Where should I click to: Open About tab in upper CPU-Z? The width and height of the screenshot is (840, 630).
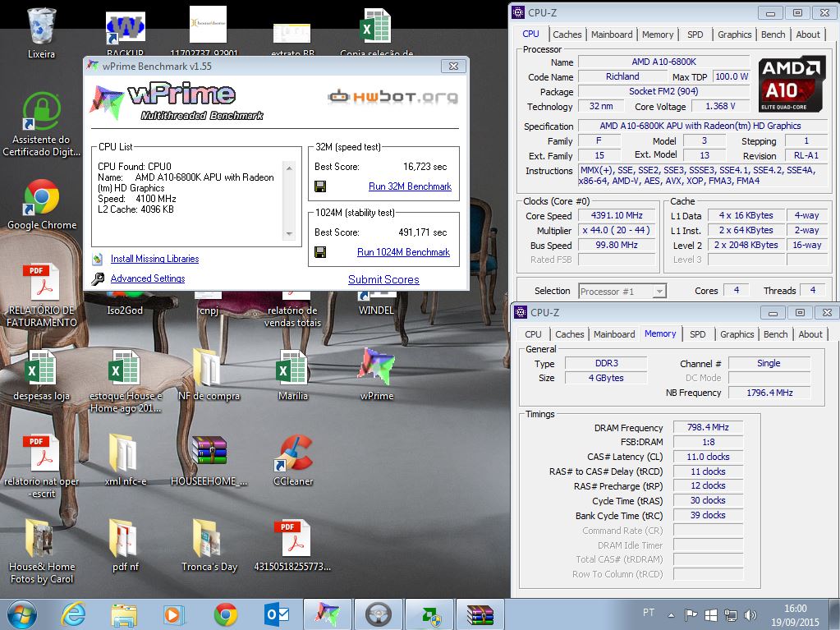[808, 34]
